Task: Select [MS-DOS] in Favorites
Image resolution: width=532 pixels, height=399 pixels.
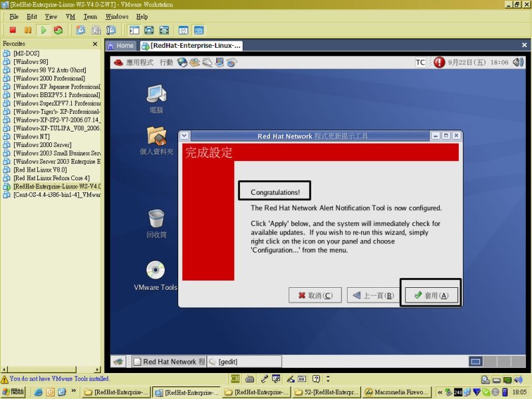Action: (26, 53)
